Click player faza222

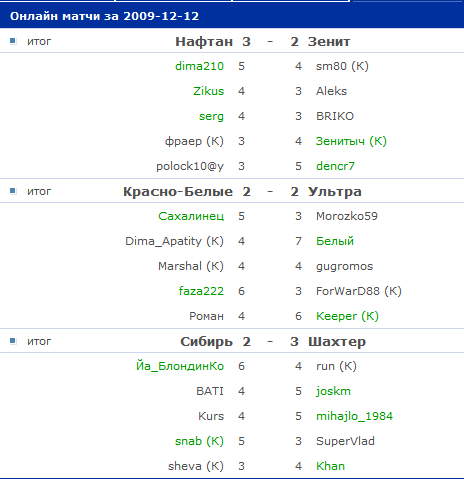[x=201, y=291]
